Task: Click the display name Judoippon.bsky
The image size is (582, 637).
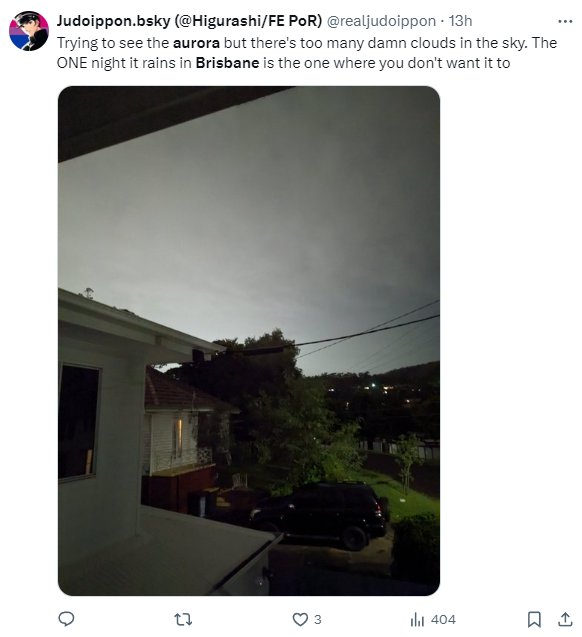Action: coord(189,21)
